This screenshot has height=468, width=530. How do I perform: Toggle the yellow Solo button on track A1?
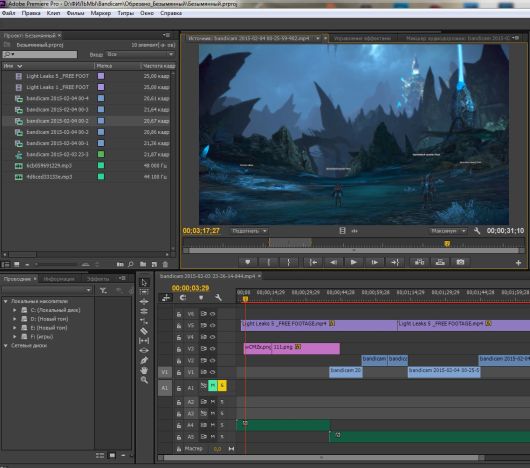222,386
